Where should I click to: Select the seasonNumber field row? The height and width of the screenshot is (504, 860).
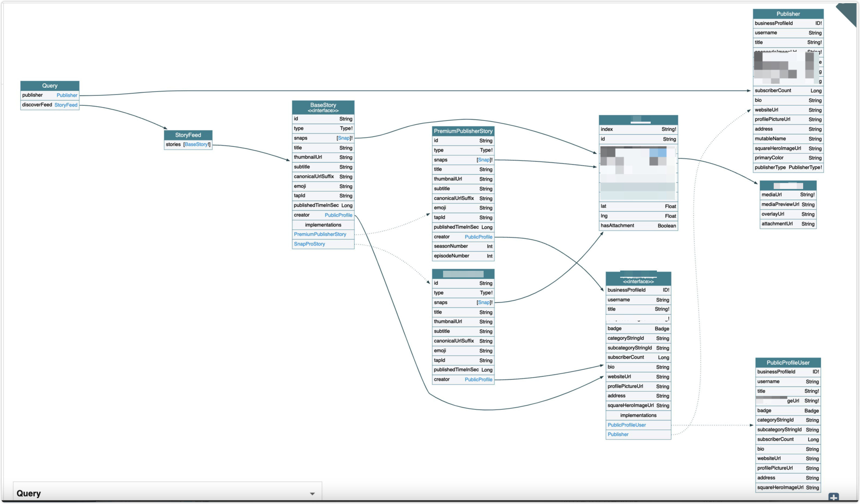tap(463, 246)
